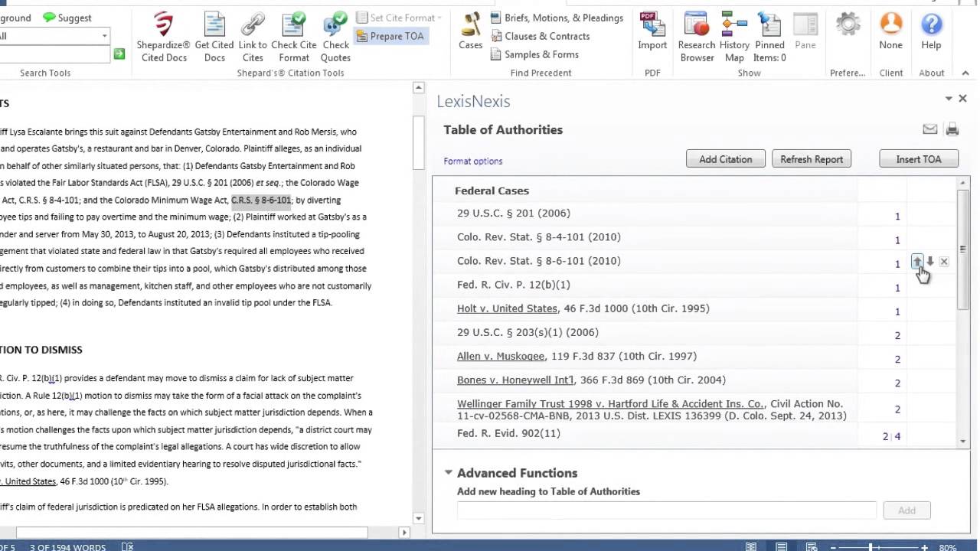Click the document vertical scroll down arrow

[418, 518]
